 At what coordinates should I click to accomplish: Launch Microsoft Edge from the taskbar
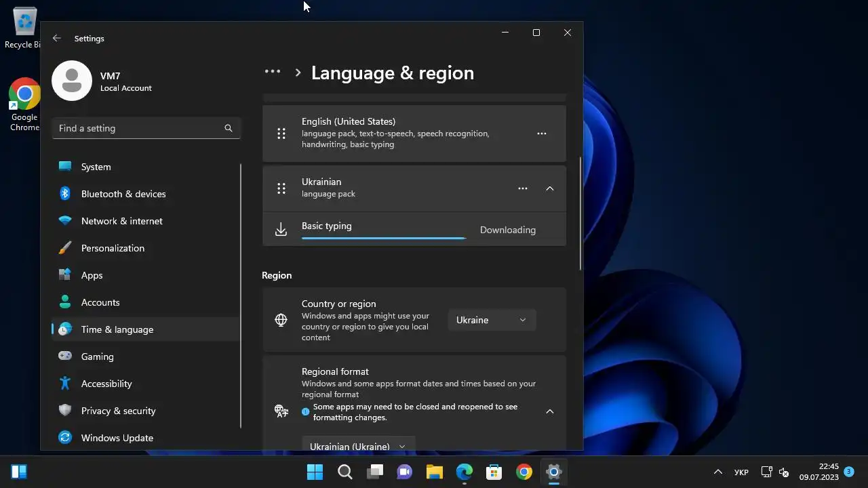(465, 472)
